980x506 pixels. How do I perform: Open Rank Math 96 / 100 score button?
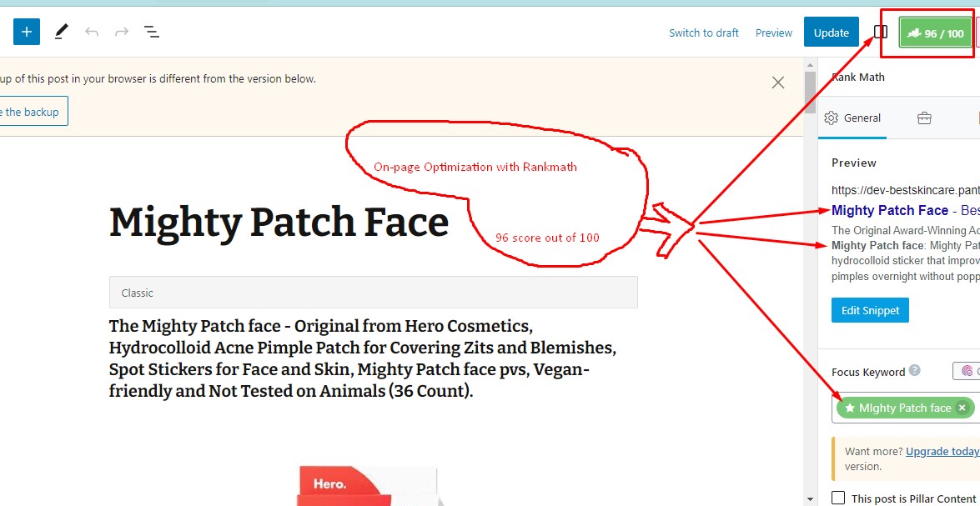pyautogui.click(x=936, y=33)
